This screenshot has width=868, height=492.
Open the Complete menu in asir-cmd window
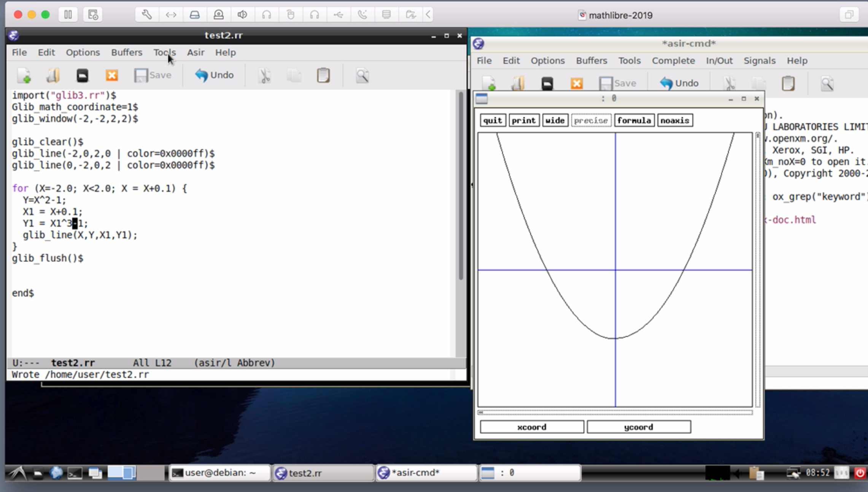[673, 61]
